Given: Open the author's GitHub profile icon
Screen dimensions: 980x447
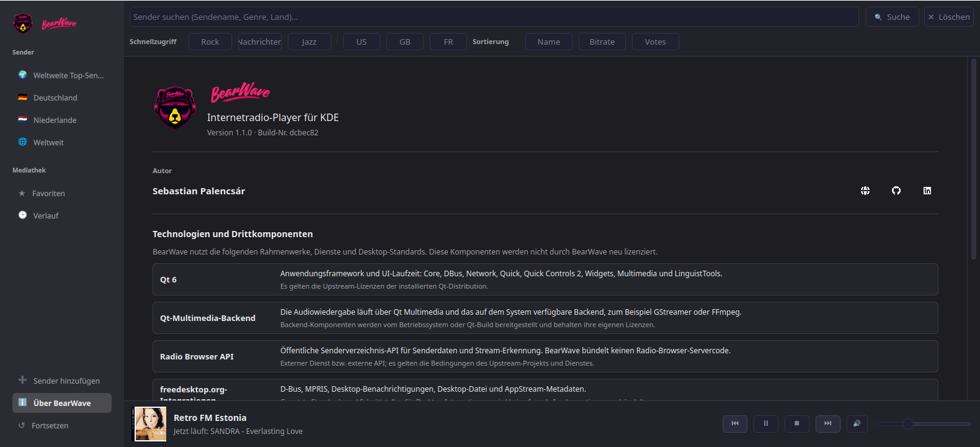Looking at the screenshot, I should point(896,191).
